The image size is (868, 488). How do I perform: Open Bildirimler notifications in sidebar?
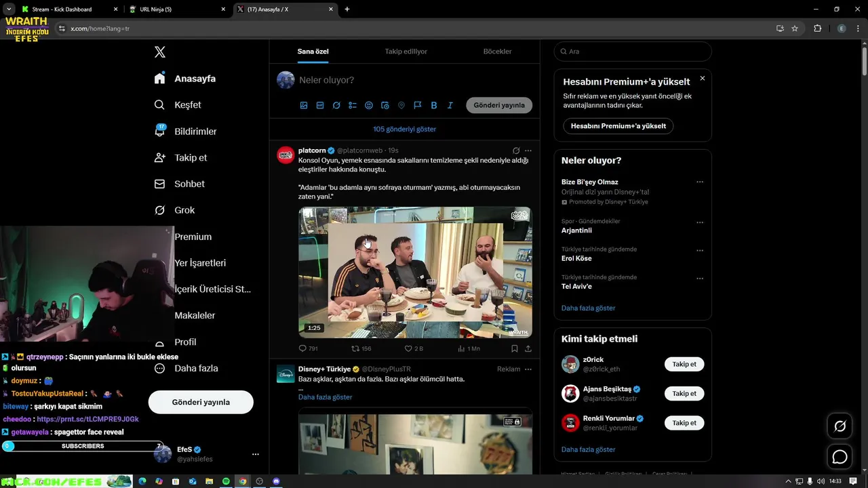pos(185,131)
